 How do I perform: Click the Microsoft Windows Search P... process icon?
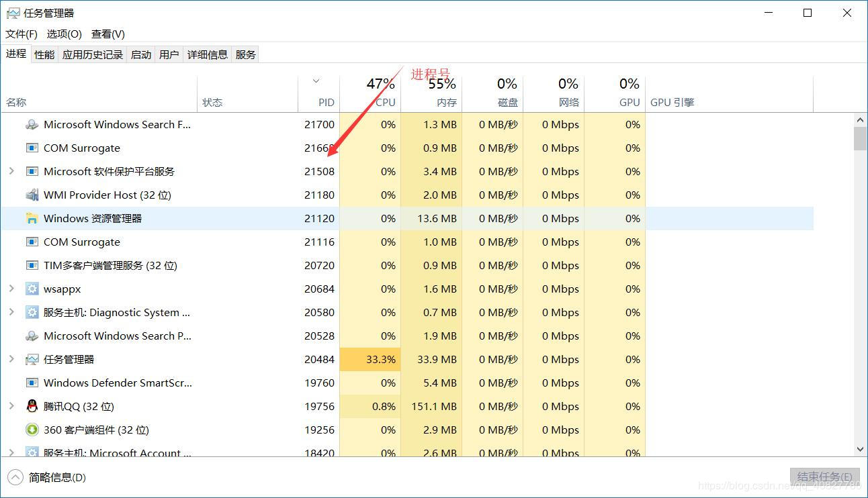[x=32, y=336]
